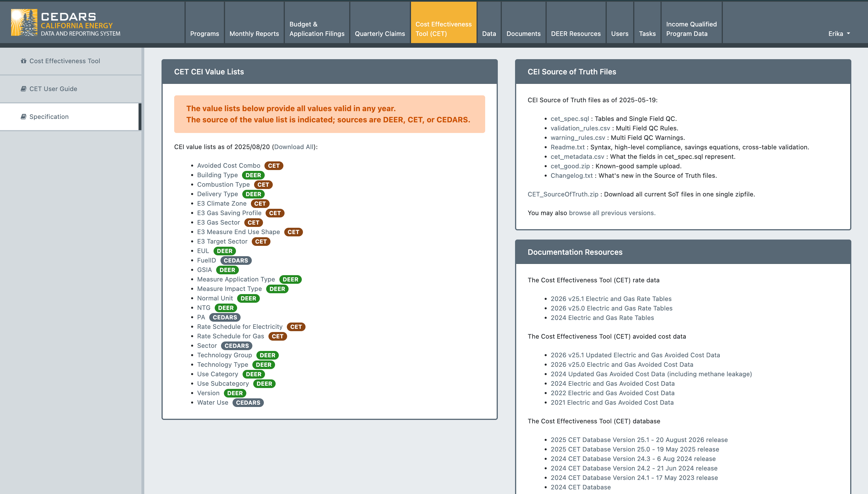Switch to the DEER Resources tab
This screenshot has width=868, height=494.
(575, 34)
